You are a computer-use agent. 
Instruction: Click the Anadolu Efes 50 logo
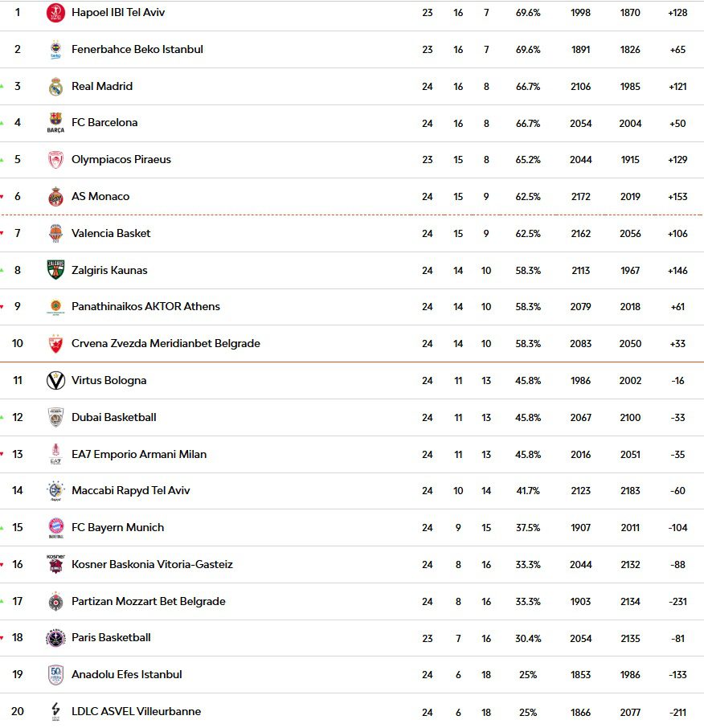click(55, 675)
